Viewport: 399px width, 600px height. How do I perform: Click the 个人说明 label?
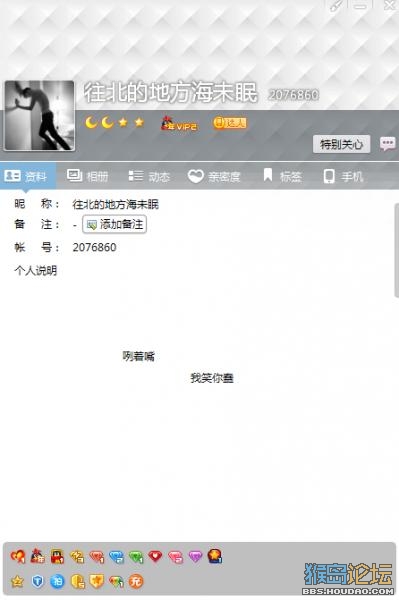point(36,271)
